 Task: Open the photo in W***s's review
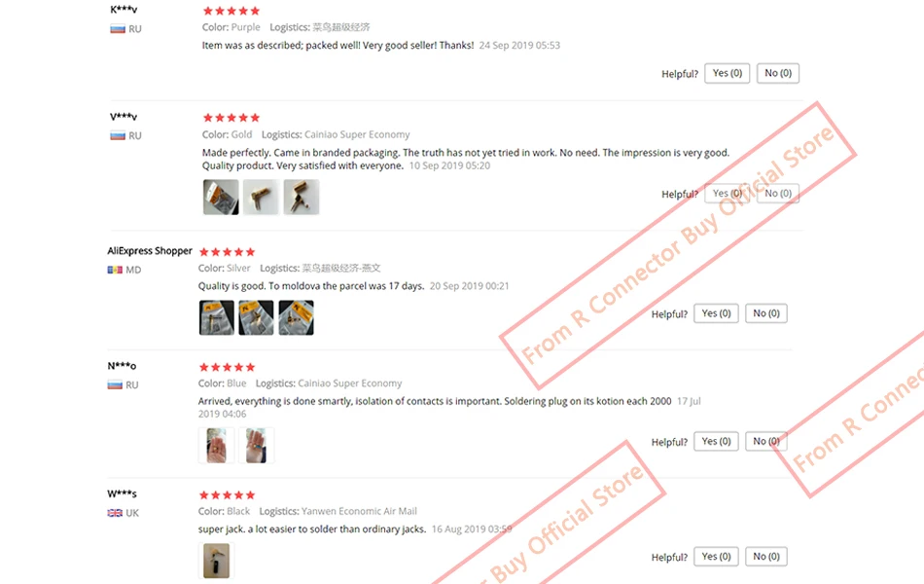216,561
